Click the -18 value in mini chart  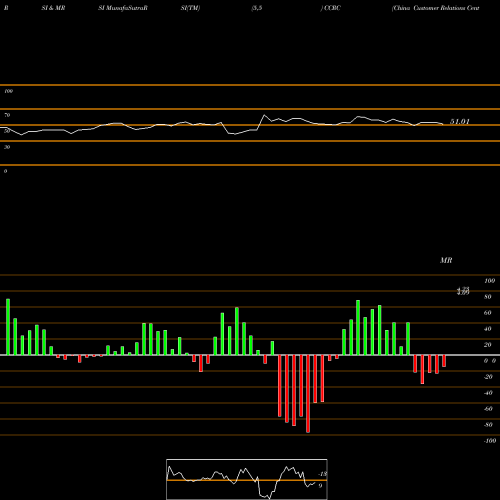(323, 474)
